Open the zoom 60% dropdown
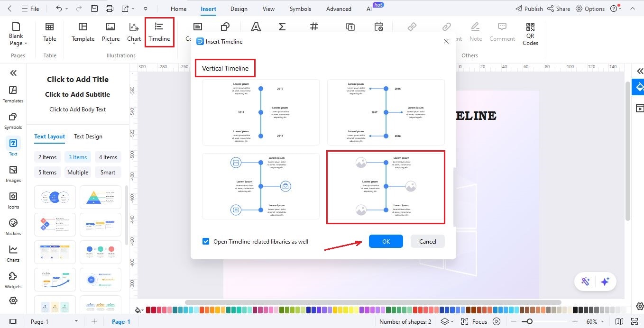This screenshot has width=644, height=328. pyautogui.click(x=604, y=321)
